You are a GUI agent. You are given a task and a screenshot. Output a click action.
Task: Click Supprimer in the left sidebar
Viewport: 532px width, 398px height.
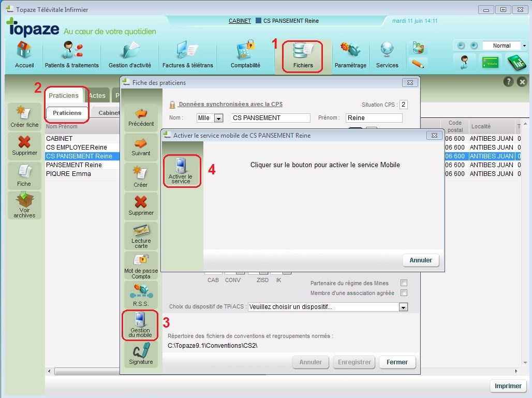pos(24,145)
